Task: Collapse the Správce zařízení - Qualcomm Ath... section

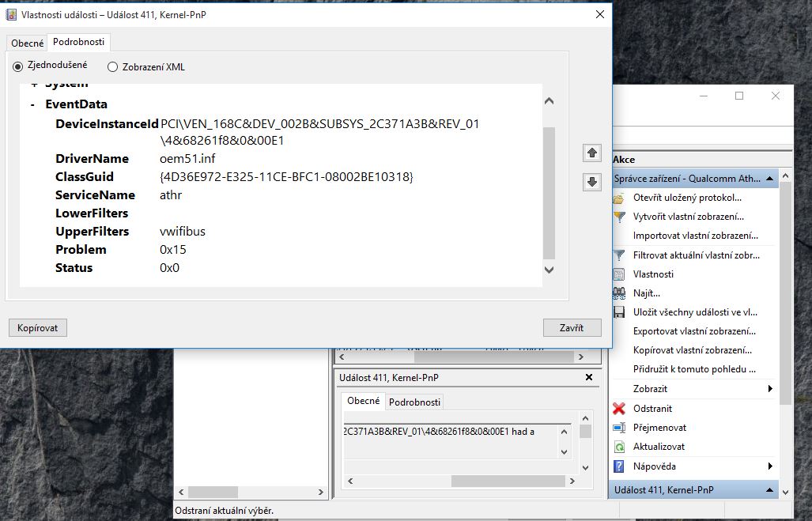Action: [x=769, y=179]
